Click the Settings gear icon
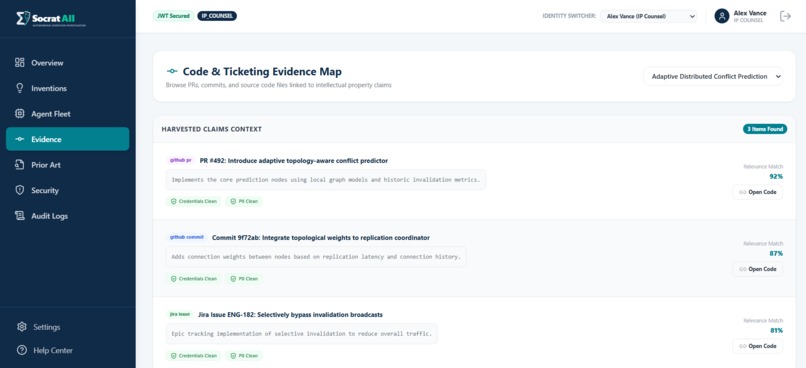The width and height of the screenshot is (806, 368). pyautogui.click(x=22, y=327)
